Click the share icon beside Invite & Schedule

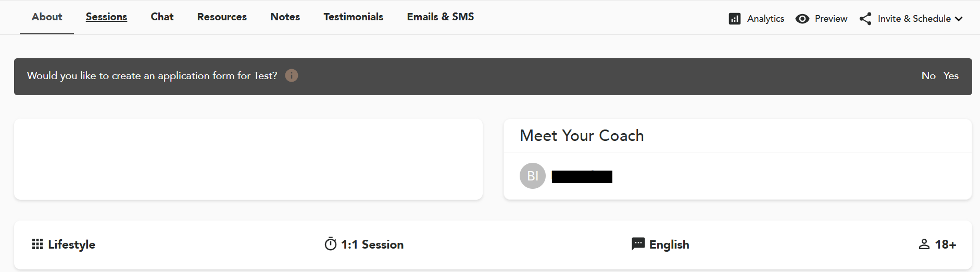tap(865, 19)
